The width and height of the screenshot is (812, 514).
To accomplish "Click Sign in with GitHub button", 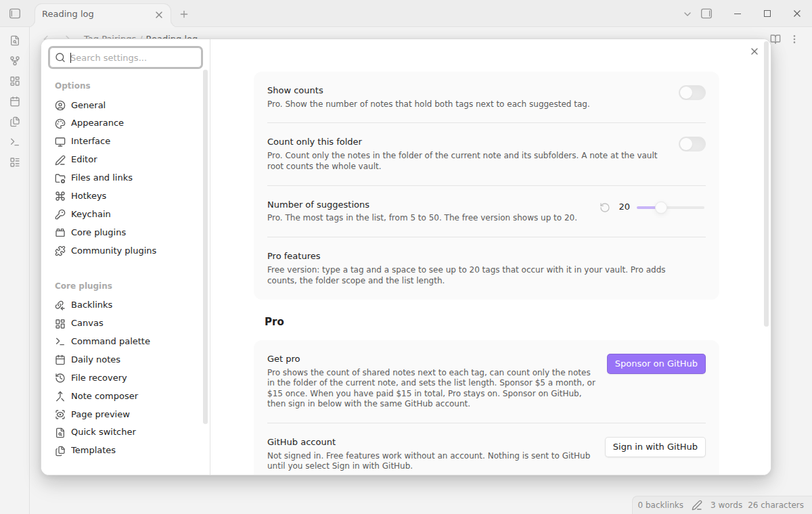I will point(655,447).
